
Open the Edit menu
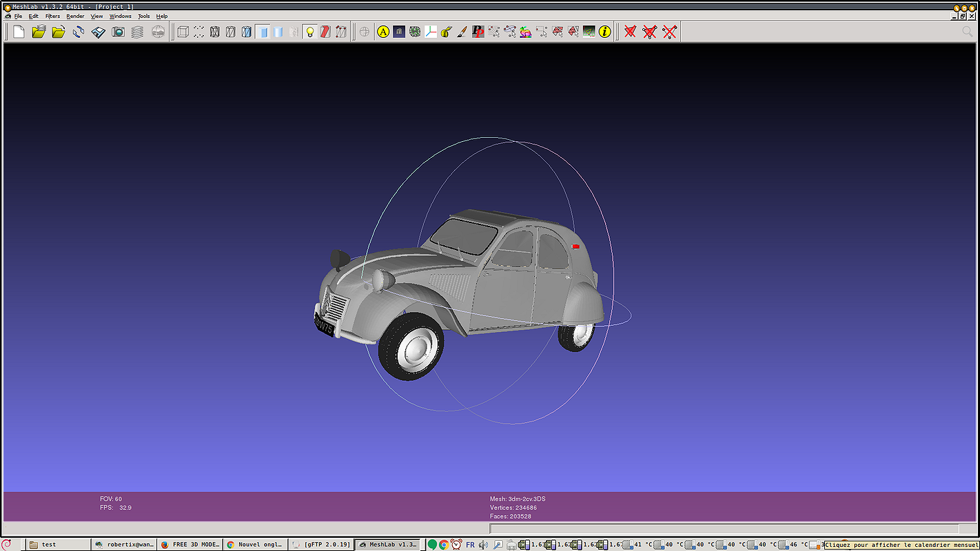coord(33,16)
